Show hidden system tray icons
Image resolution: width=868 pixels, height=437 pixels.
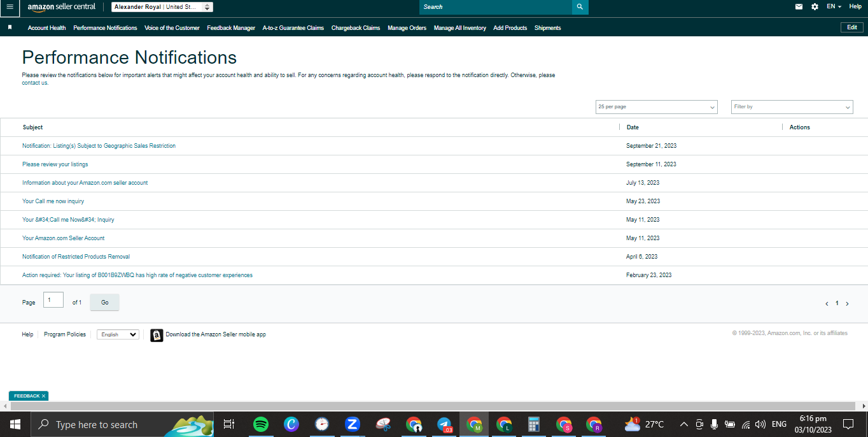[684, 424]
